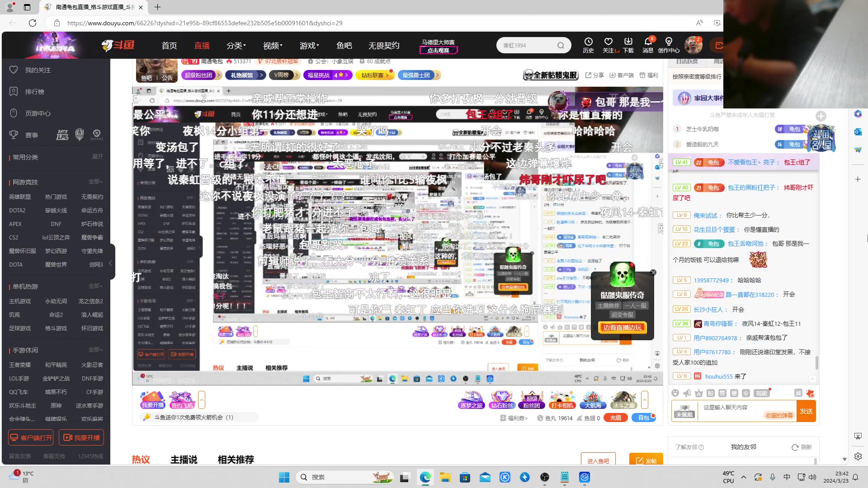Image resolution: width=868 pixels, height=488 pixels.
Task: Expand the 分类 dropdown in top navigation
Action: coord(236,46)
